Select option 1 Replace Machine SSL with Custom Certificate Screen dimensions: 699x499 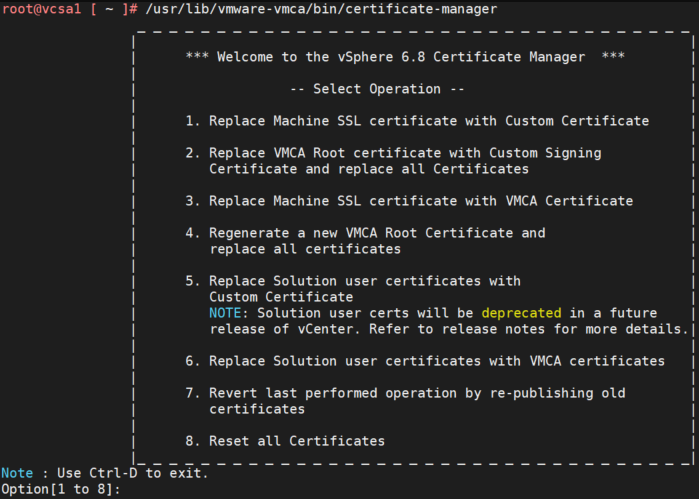(x=417, y=121)
